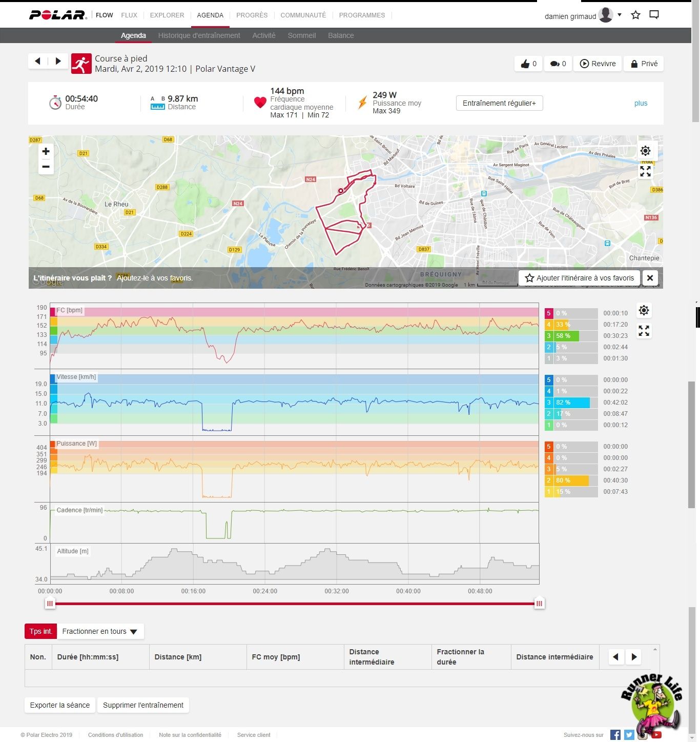700x742 pixels.
Task: Open the AGENDA menu
Action: pyautogui.click(x=210, y=15)
